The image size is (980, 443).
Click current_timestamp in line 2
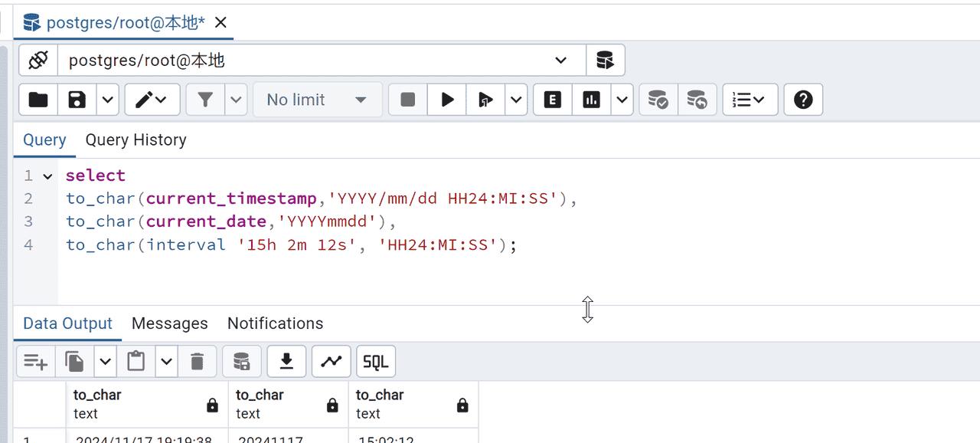coord(231,199)
